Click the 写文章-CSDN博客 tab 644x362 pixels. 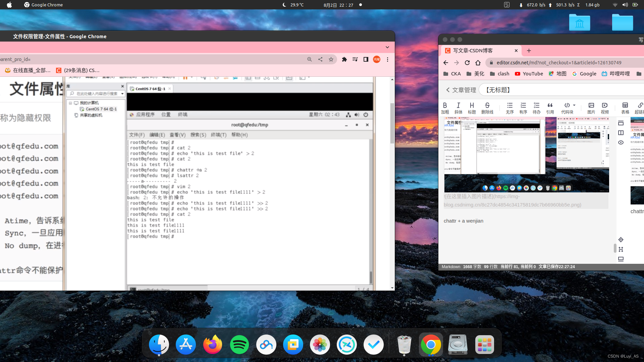pyautogui.click(x=477, y=50)
